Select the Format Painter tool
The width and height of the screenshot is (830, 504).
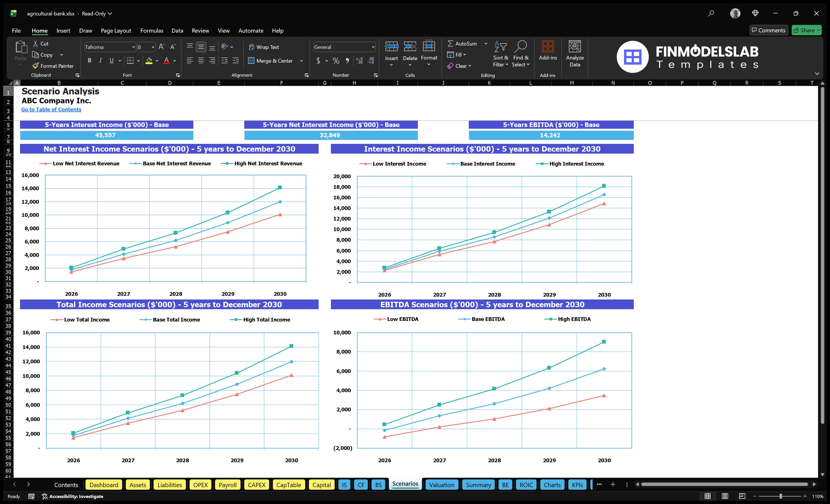[53, 66]
